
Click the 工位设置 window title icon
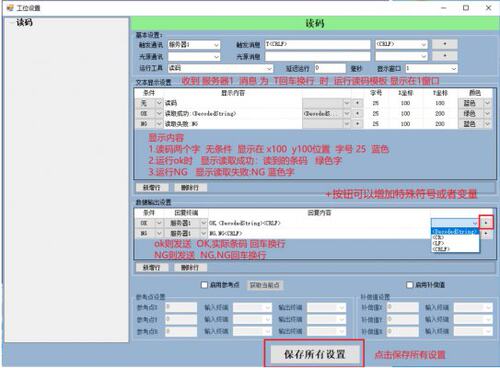point(10,7)
